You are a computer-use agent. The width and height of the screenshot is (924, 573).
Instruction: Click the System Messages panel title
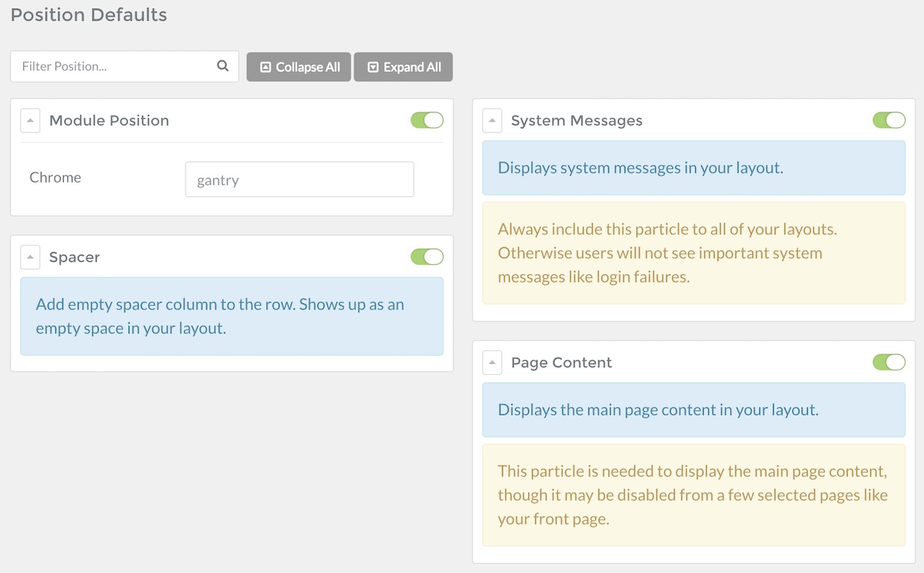pyautogui.click(x=577, y=121)
